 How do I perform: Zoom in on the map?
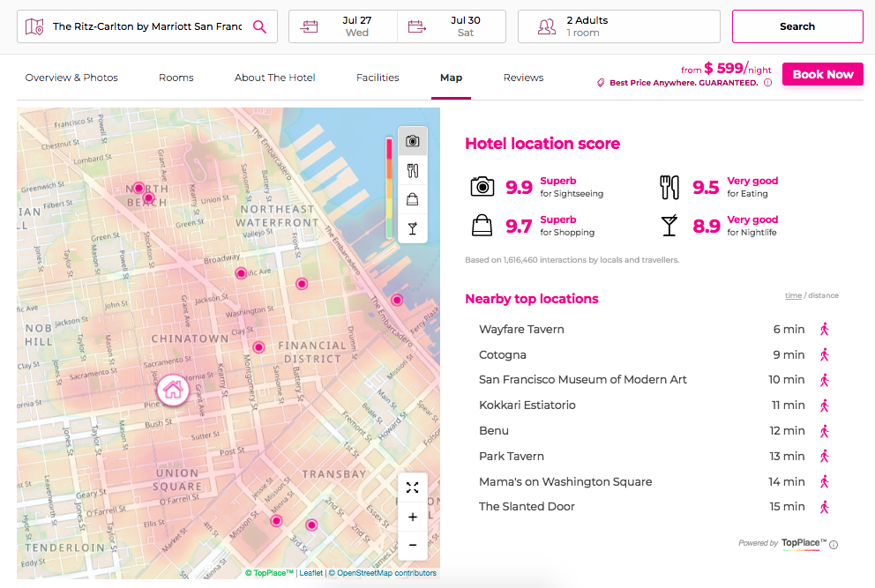click(x=412, y=517)
